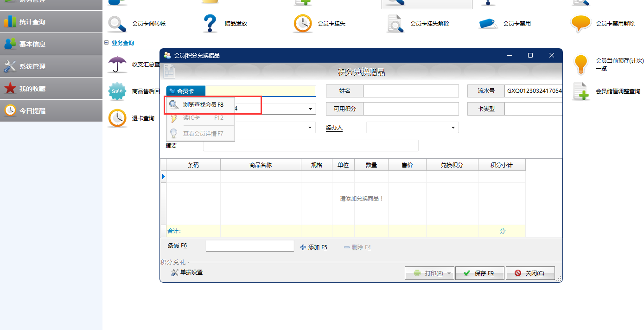Expand the 经办人 dropdown
The width and height of the screenshot is (644, 330).
point(453,128)
